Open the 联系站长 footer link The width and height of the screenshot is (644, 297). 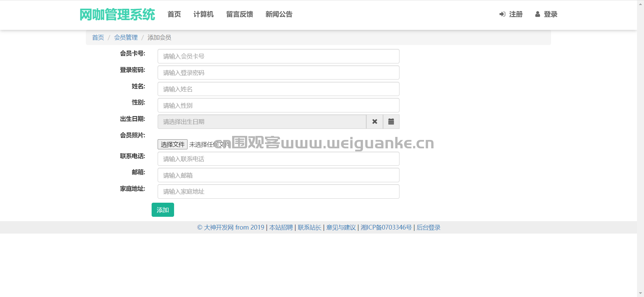pyautogui.click(x=310, y=228)
